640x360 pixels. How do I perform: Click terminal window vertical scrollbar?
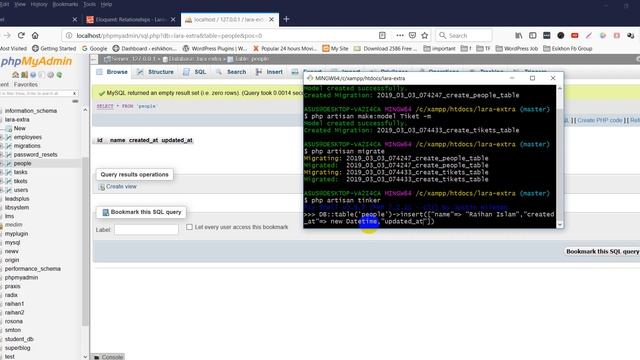560,156
